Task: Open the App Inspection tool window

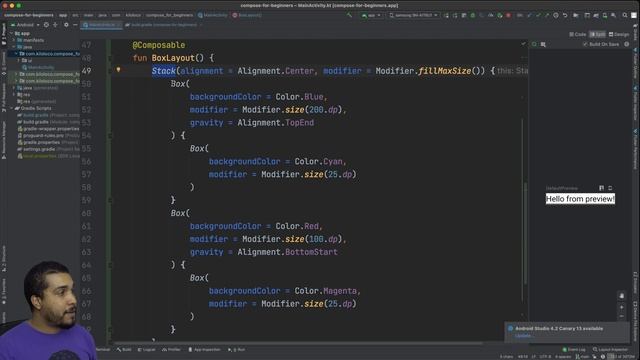Action: point(204,350)
